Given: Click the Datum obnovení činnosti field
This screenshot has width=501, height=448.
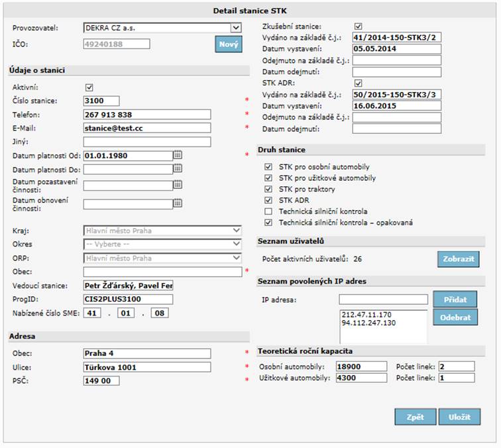Looking at the screenshot, I should point(128,204).
